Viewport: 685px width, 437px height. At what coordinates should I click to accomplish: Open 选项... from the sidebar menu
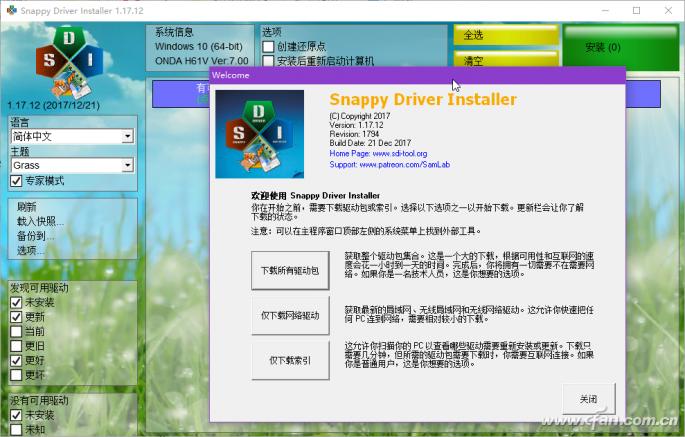[32, 251]
